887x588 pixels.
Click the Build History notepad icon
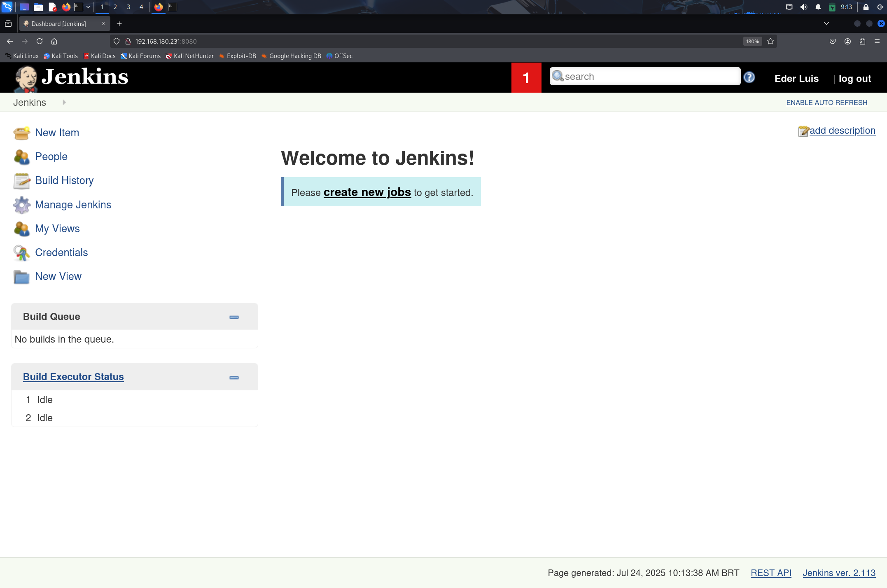(21, 181)
